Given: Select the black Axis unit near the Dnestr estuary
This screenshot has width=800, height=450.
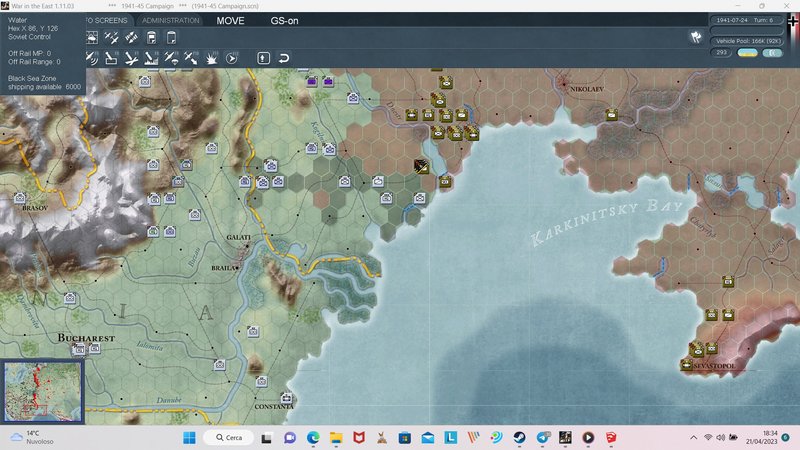Looking at the screenshot, I should click(x=421, y=166).
